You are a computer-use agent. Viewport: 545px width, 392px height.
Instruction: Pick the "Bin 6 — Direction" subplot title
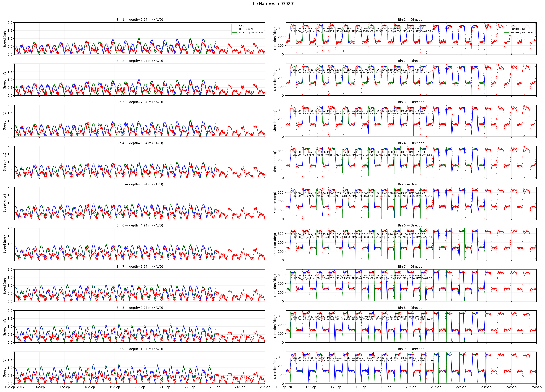tap(411, 225)
